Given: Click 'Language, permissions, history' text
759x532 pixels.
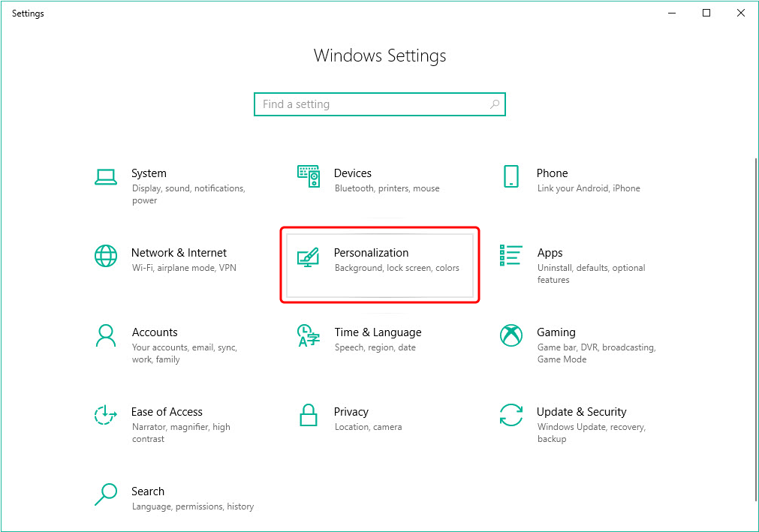Looking at the screenshot, I should pyautogui.click(x=193, y=506).
